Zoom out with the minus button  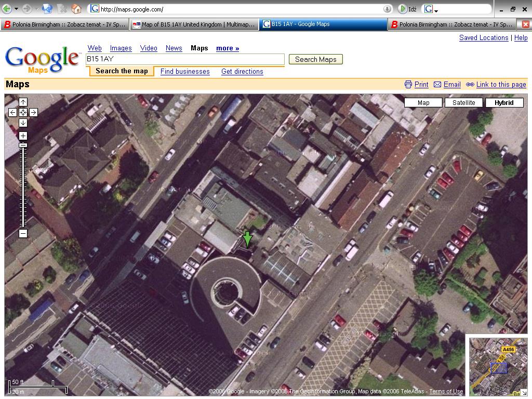pyautogui.click(x=23, y=234)
